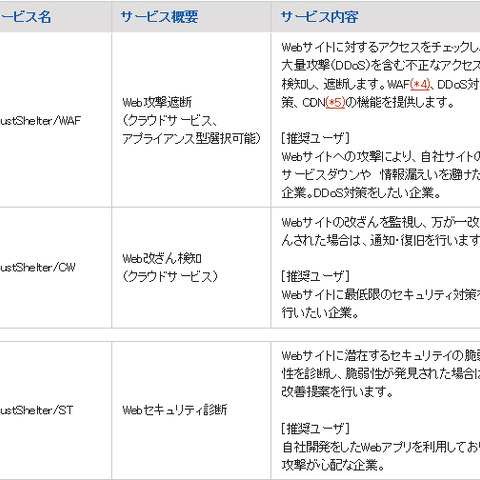Viewport: 480px width, 480px height.
Task: Click the (クラウドサービス) text under Web改ざん検知
Action: 170,276
